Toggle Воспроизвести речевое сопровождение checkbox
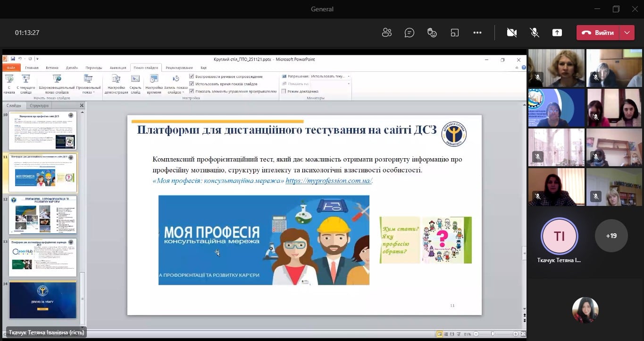Screen dimensions: 644x341 point(192,77)
